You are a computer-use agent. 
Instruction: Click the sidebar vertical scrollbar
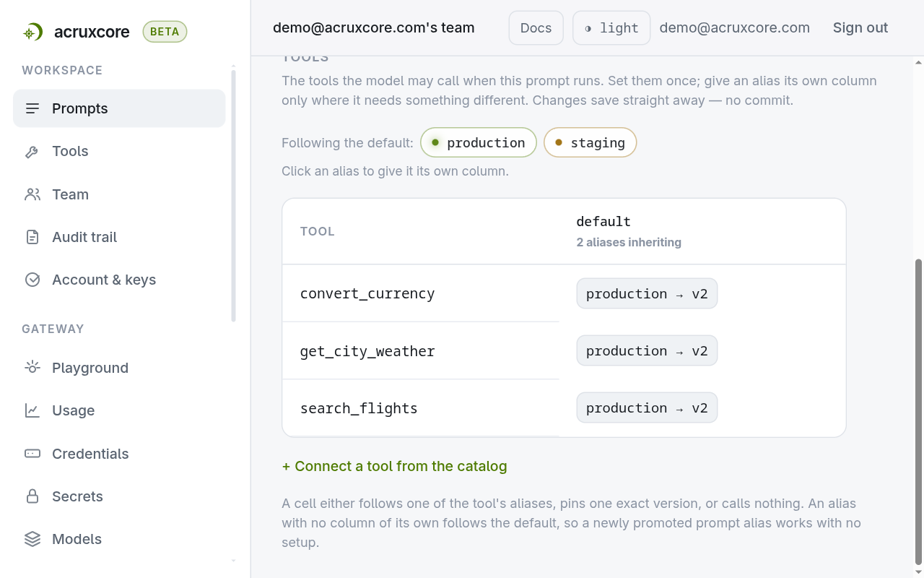(x=233, y=195)
